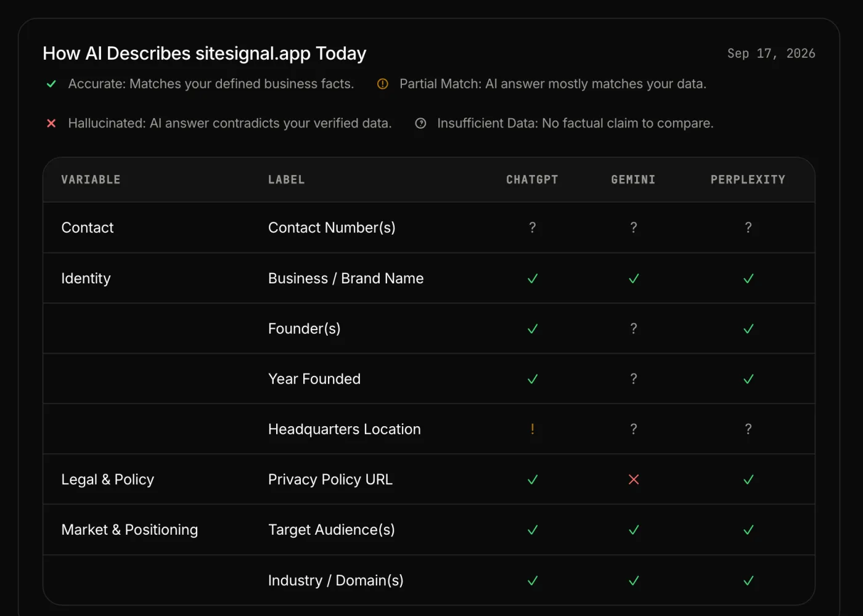Click the Contact Number(s) label
The width and height of the screenshot is (863, 616).
point(332,228)
